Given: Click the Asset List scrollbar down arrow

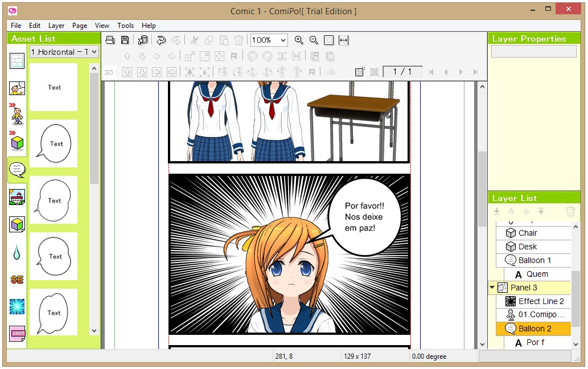Looking at the screenshot, I should click(x=94, y=330).
